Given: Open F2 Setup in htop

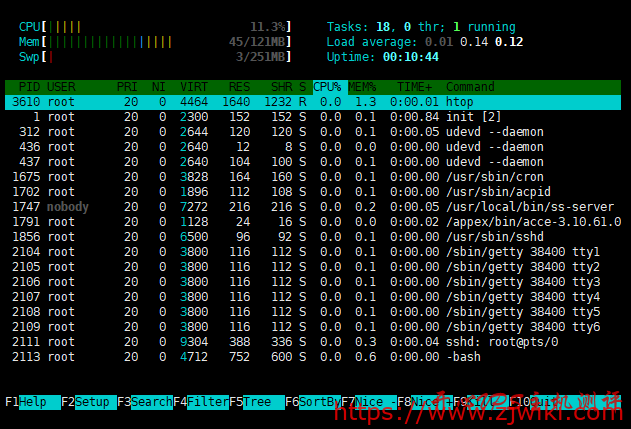Looking at the screenshot, I should click(x=87, y=401).
